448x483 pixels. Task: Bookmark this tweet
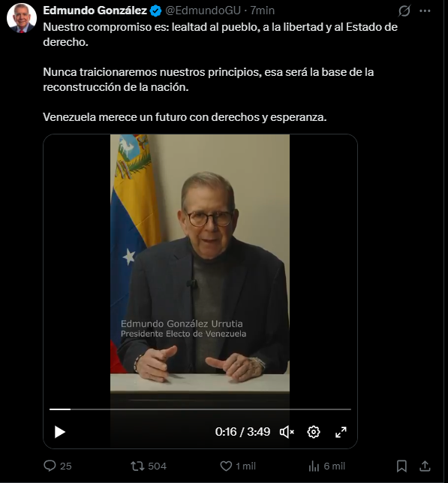(x=401, y=466)
